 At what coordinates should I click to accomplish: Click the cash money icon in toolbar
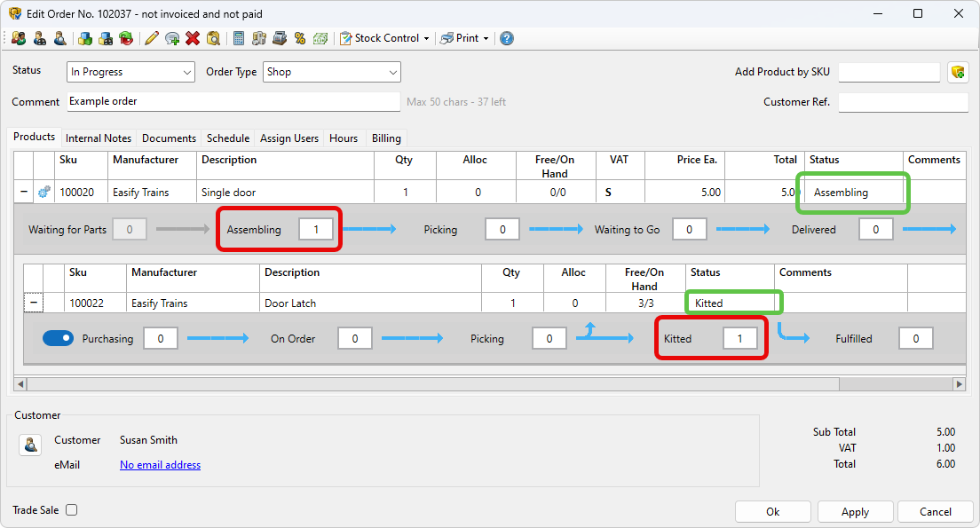320,38
